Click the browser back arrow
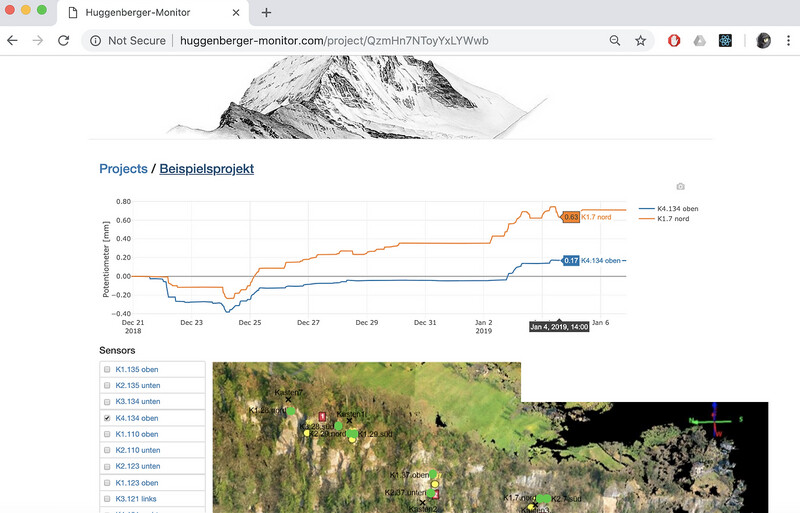Viewport: 800px width, 513px height. point(12,40)
